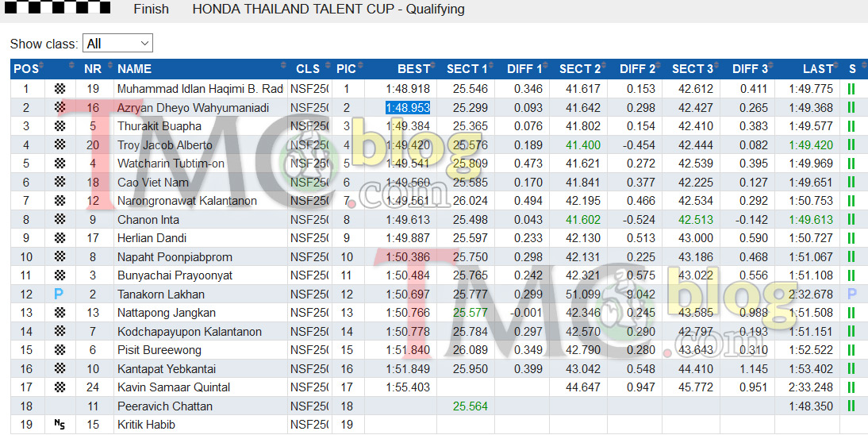Click P status indicator in Tanakorn Lakhan row
The image size is (868, 435).
click(852, 294)
